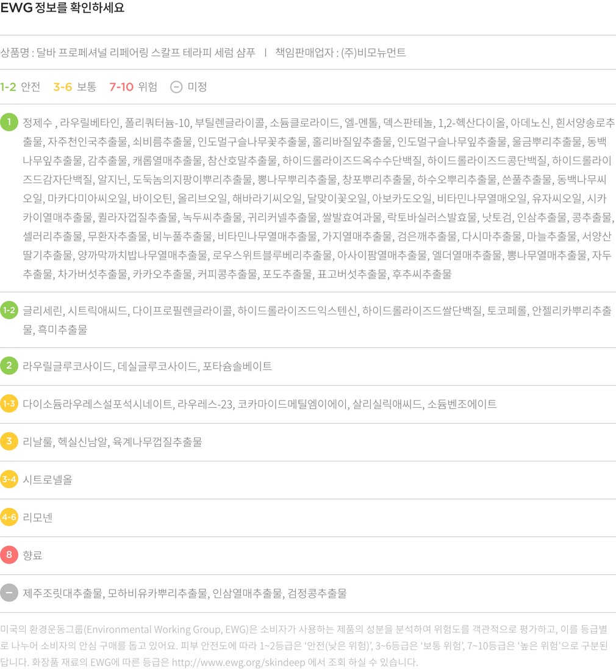616x672 pixels.
Task: Select the green 1-2 안전 legend label
Action: (20, 87)
